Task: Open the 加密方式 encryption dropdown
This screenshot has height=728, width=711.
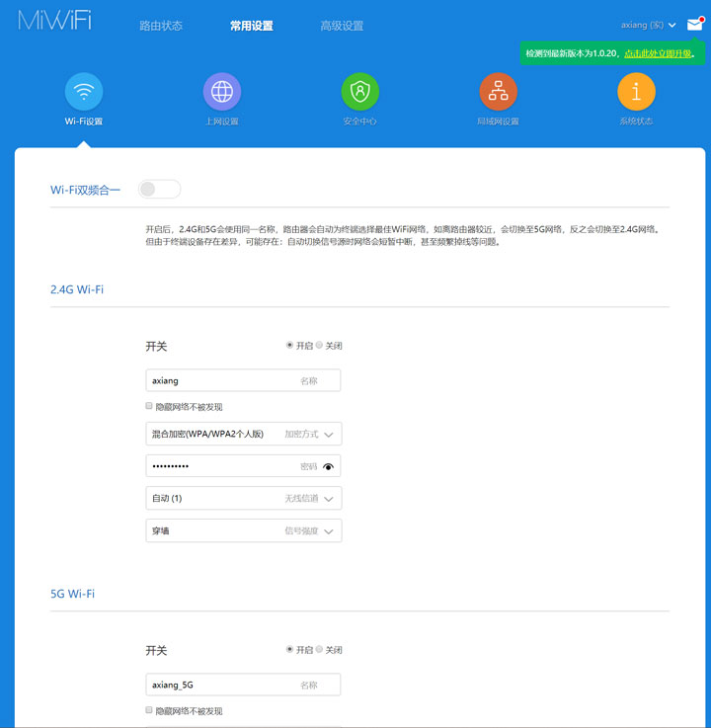Action: click(244, 434)
